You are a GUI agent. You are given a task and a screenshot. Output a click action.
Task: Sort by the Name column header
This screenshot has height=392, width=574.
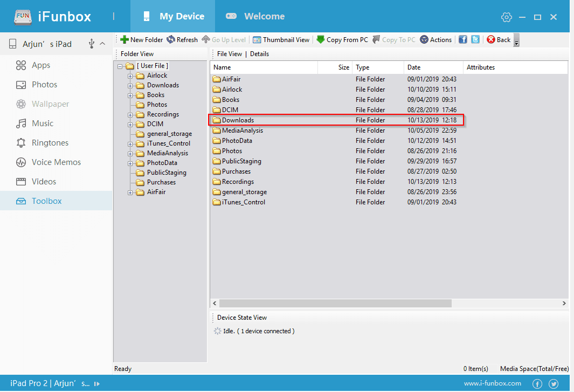pos(264,67)
